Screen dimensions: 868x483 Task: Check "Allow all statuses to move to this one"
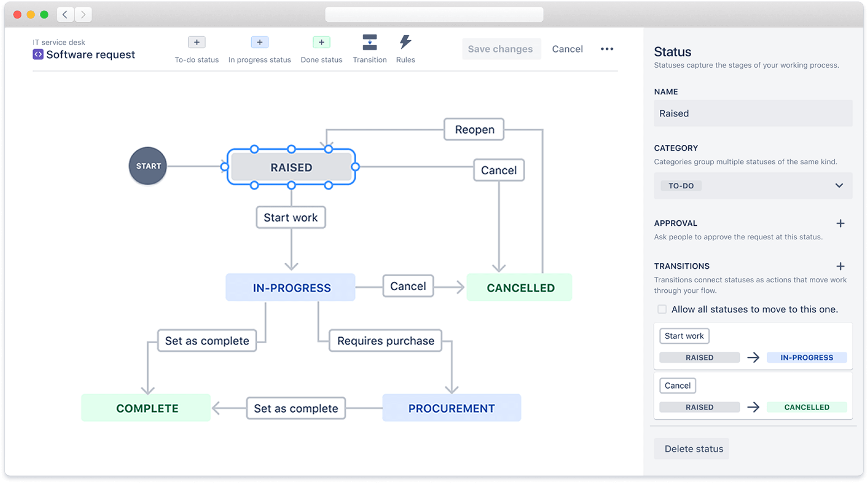click(x=662, y=309)
